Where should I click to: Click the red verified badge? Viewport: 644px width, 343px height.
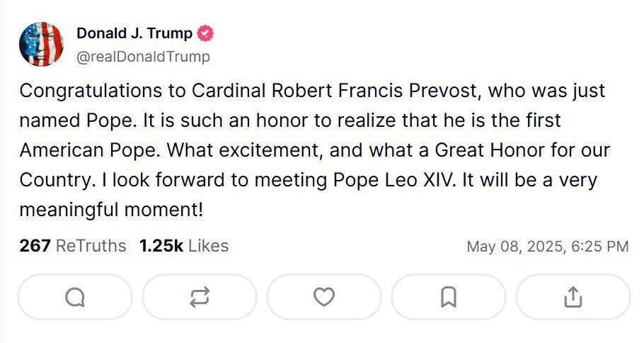pos(205,33)
